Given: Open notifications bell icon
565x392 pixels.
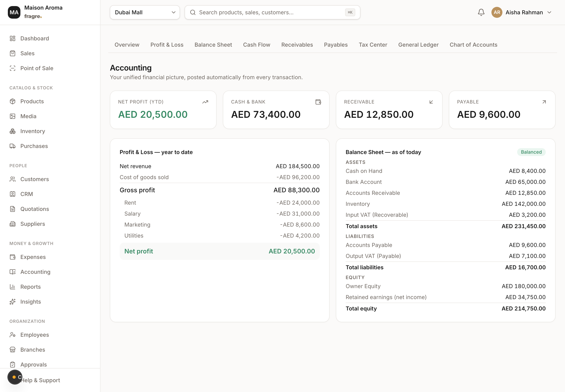Looking at the screenshot, I should click(481, 12).
